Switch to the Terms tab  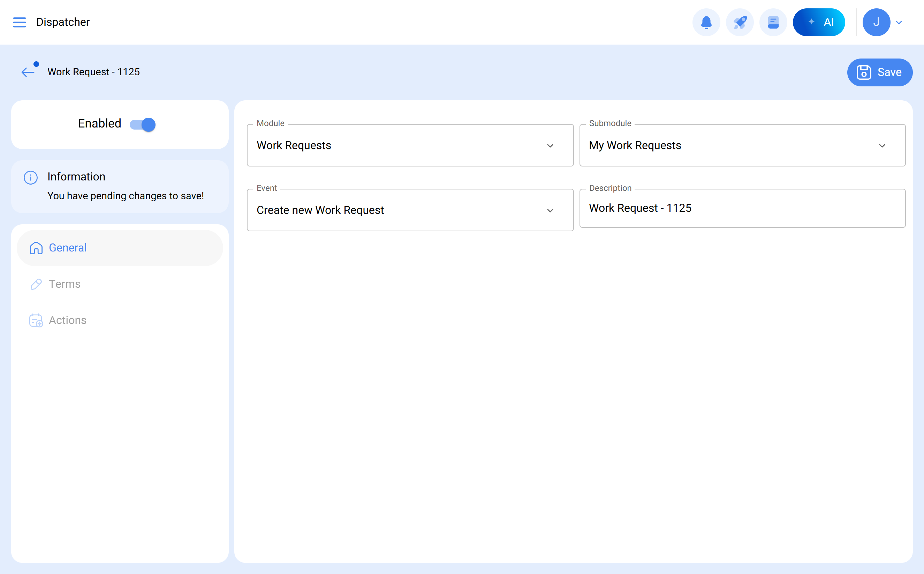click(x=65, y=284)
